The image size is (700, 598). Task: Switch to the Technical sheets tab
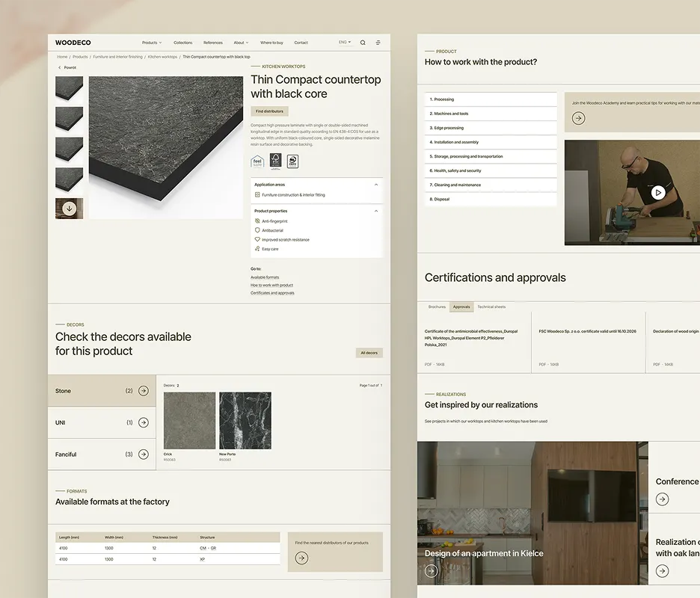pos(491,307)
